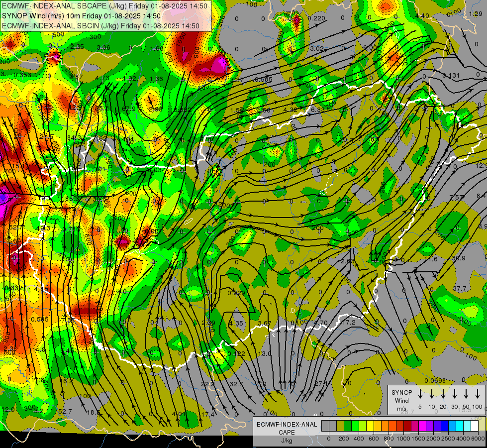This screenshot has height=448, width=487.
Task: Click the 30.9 value on the map
Action: (459, 258)
